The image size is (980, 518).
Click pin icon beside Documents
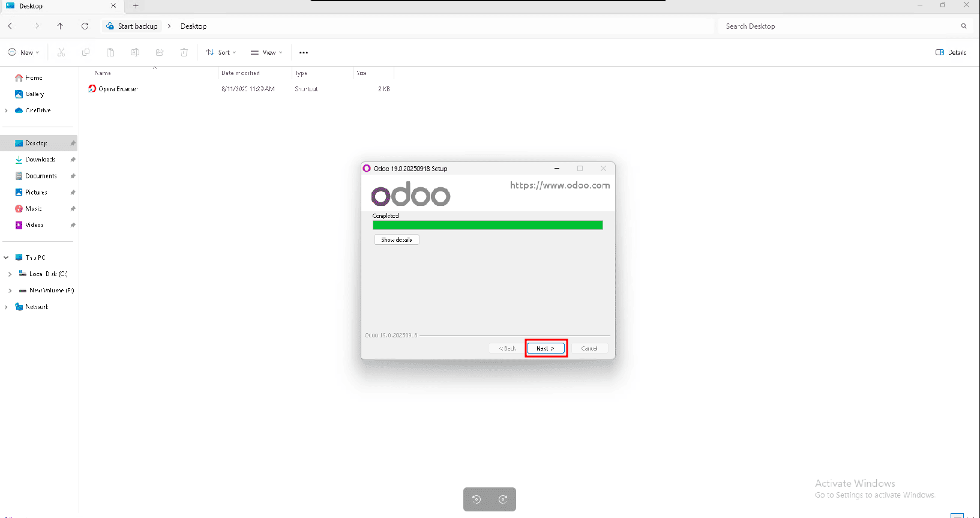coord(73,176)
